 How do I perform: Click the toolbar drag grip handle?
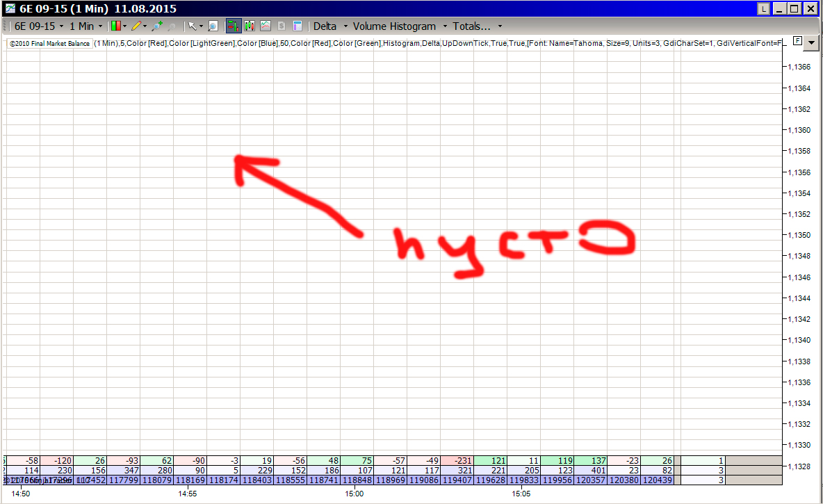6,26
